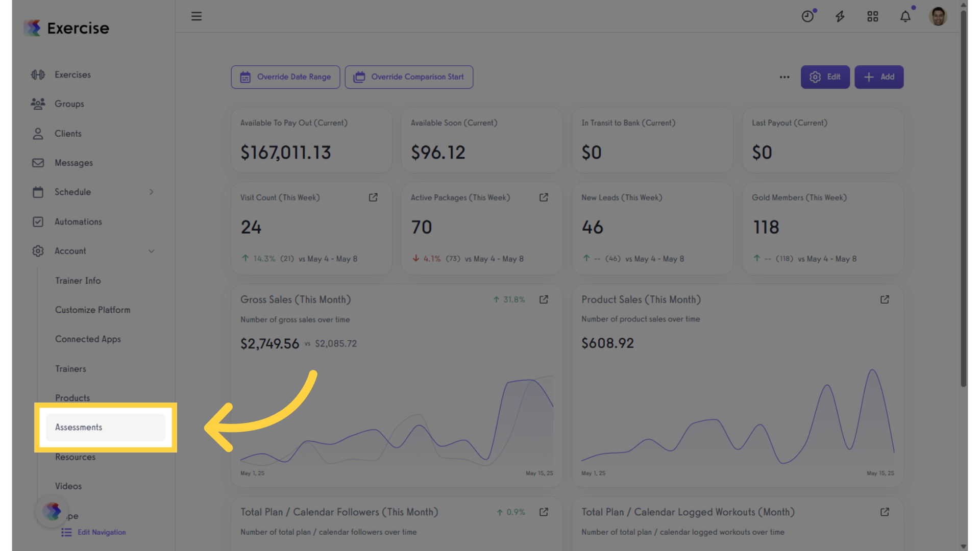Click the Exercise logo
This screenshot has height=551, width=980.
point(67,28)
